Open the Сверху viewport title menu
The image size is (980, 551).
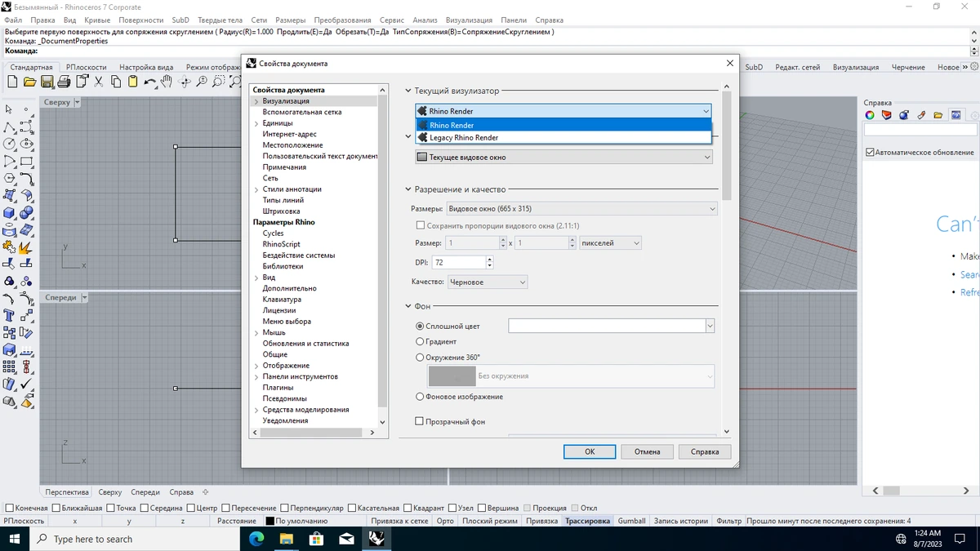coord(78,102)
